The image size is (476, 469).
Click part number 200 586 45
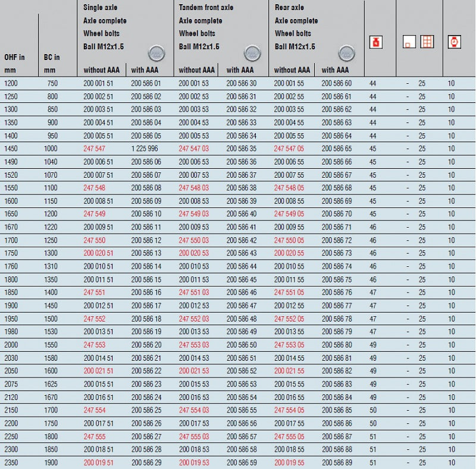point(242,279)
